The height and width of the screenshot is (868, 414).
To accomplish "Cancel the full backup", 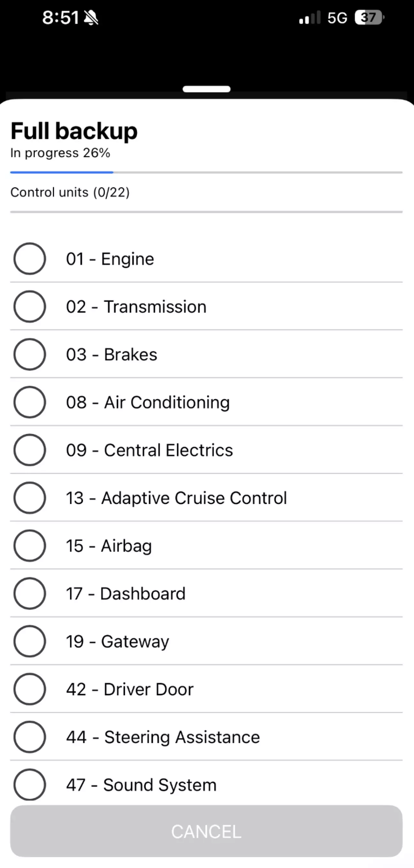I will [x=206, y=832].
